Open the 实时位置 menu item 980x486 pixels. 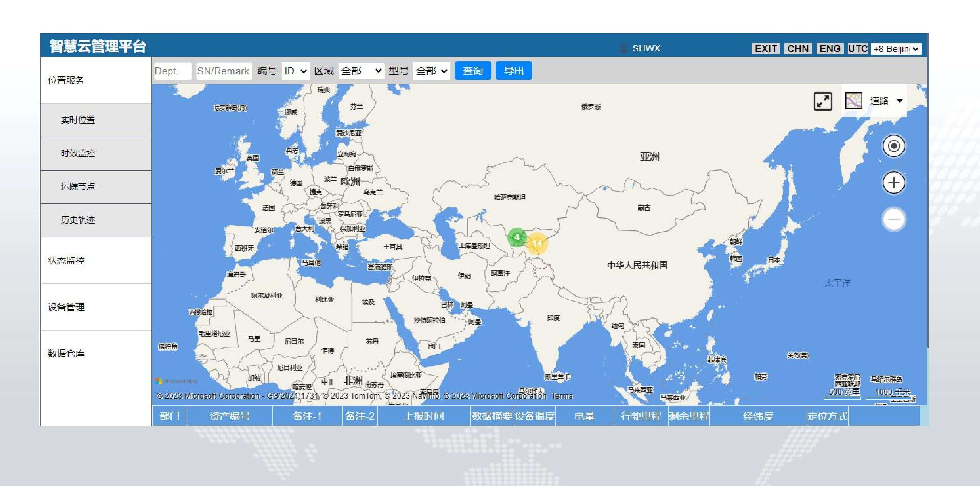78,120
